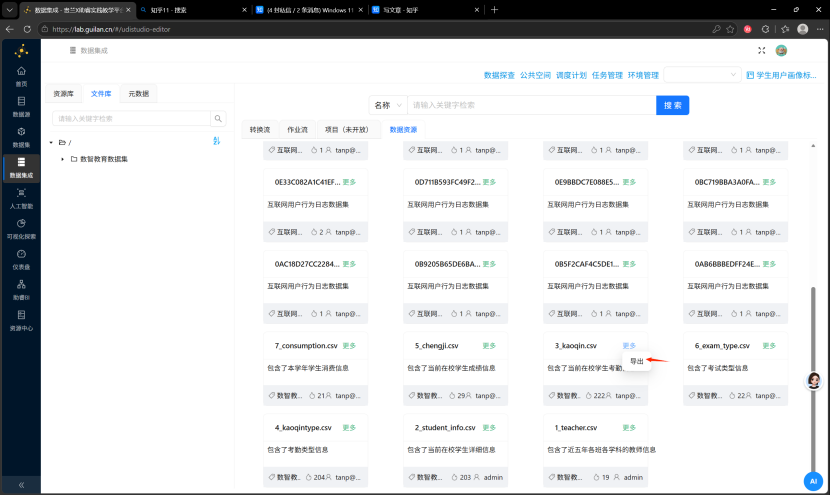The width and height of the screenshot is (830, 496).
Task: Select 4_kaoqintype.csv card title
Action: pos(303,428)
